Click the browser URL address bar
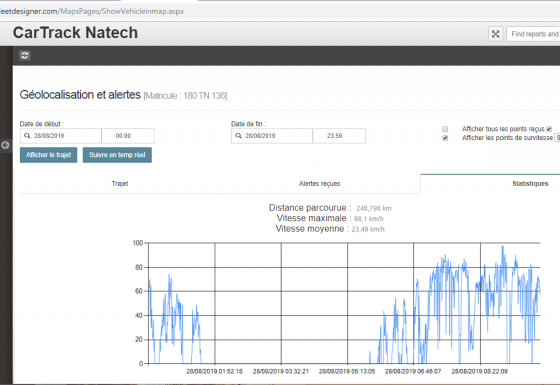Viewport: 560px width, 385px height. point(280,11)
